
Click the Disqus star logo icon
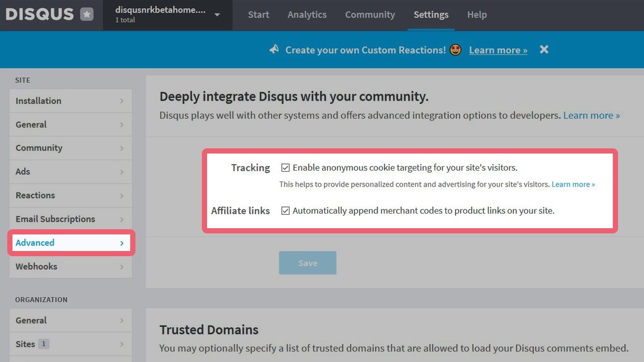(x=87, y=15)
